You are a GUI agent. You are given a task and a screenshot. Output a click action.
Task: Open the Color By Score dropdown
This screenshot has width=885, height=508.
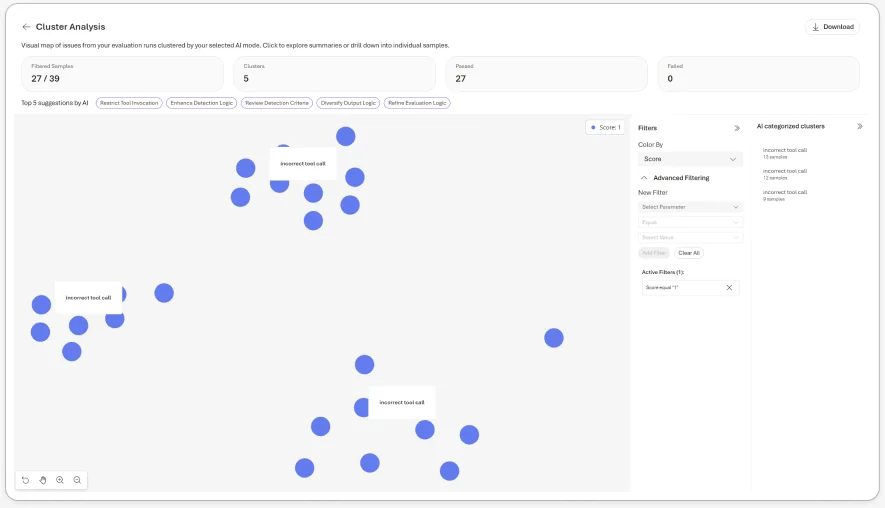coord(690,159)
